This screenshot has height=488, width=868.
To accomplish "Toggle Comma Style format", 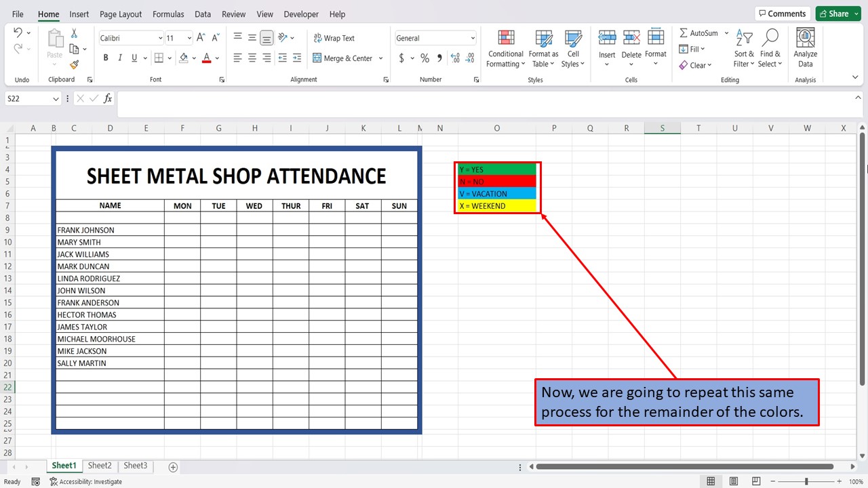I will (x=439, y=58).
